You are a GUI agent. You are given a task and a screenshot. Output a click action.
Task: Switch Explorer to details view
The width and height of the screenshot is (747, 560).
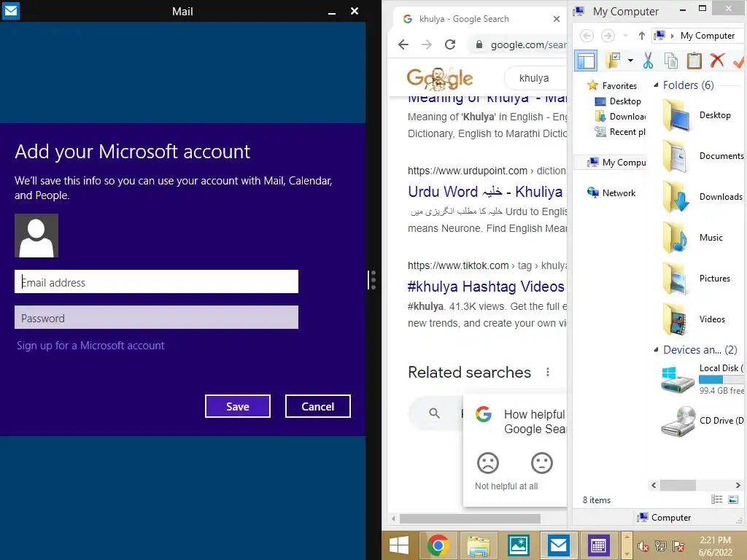(x=716, y=499)
